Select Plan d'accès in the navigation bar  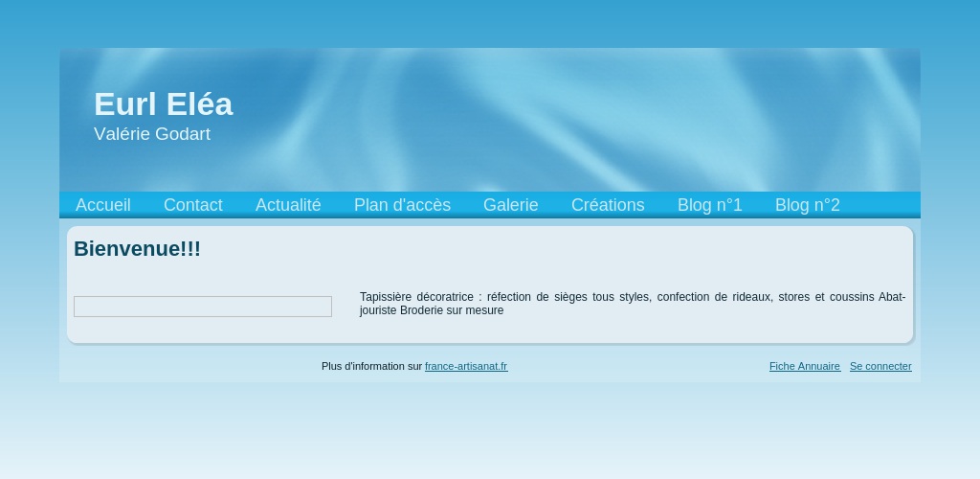tap(403, 205)
